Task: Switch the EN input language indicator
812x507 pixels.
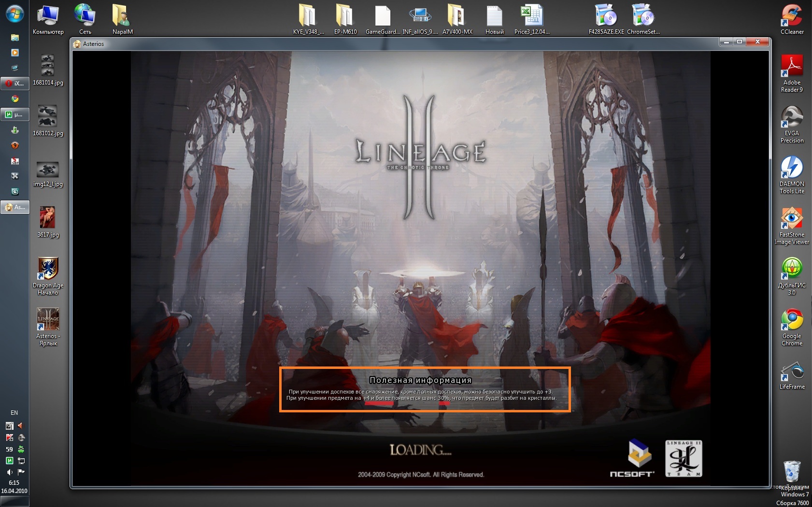Action: pyautogui.click(x=14, y=413)
